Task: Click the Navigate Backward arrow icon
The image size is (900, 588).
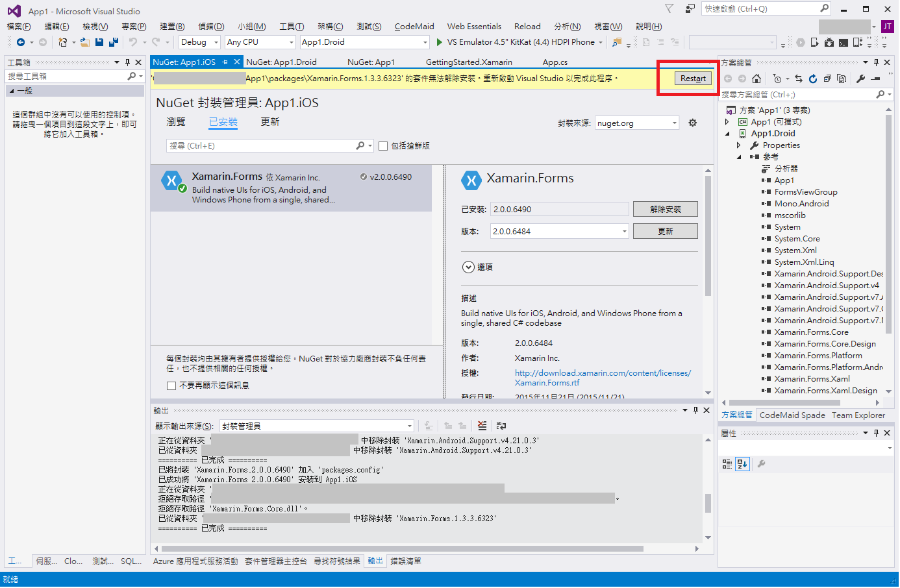Action: pos(21,42)
